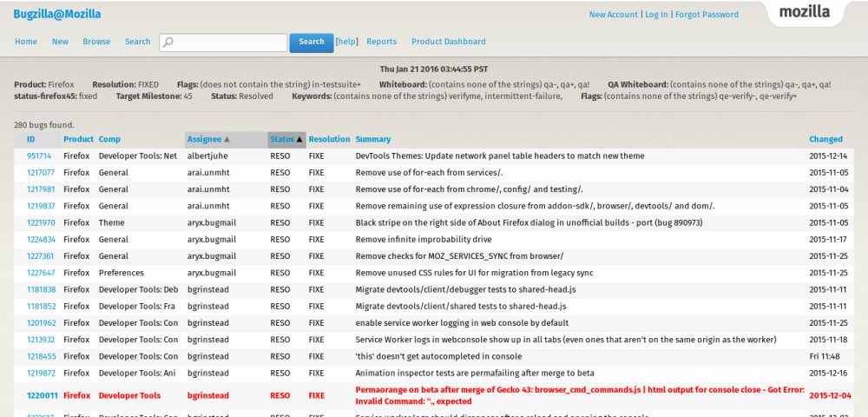Image resolution: width=868 pixels, height=417 pixels.
Task: Open the Reports link
Action: 381,42
